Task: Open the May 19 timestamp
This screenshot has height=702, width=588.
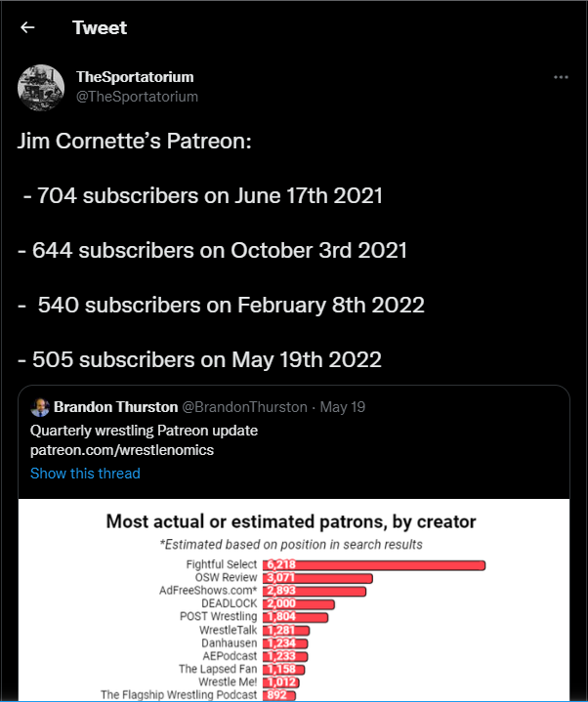Action: (343, 407)
